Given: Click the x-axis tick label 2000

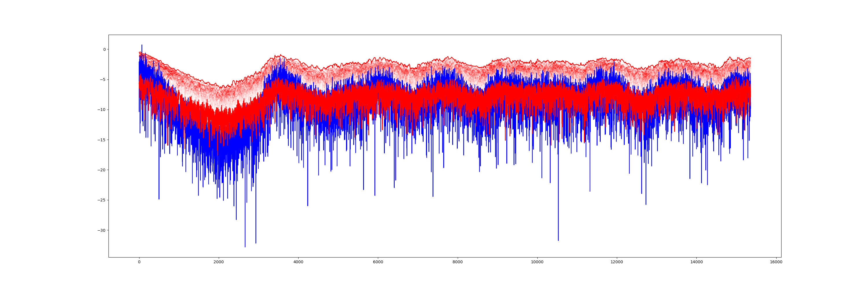Looking at the screenshot, I should click(219, 262).
